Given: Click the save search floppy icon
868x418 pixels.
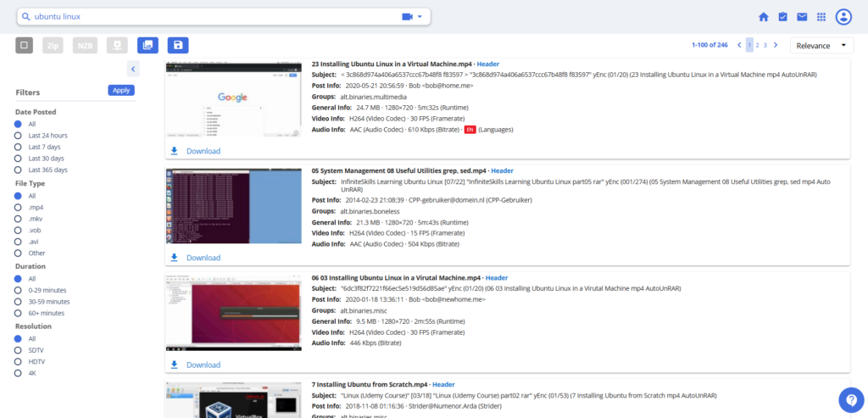Looking at the screenshot, I should [178, 46].
